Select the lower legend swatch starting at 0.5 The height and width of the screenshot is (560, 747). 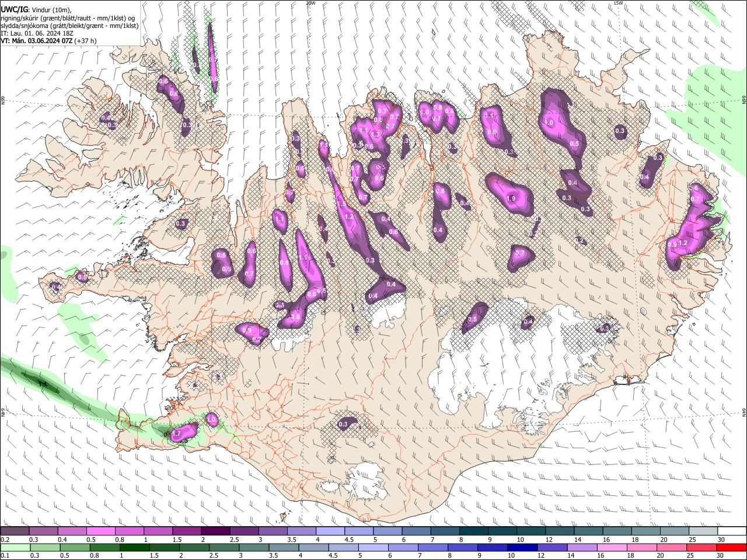point(75,547)
